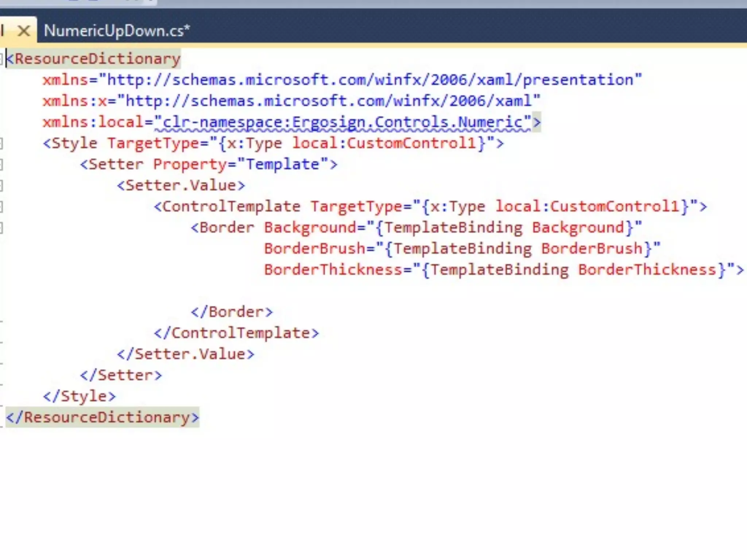Collapse the Style element outlining node
This screenshot has height=560, width=747.
point(1,144)
